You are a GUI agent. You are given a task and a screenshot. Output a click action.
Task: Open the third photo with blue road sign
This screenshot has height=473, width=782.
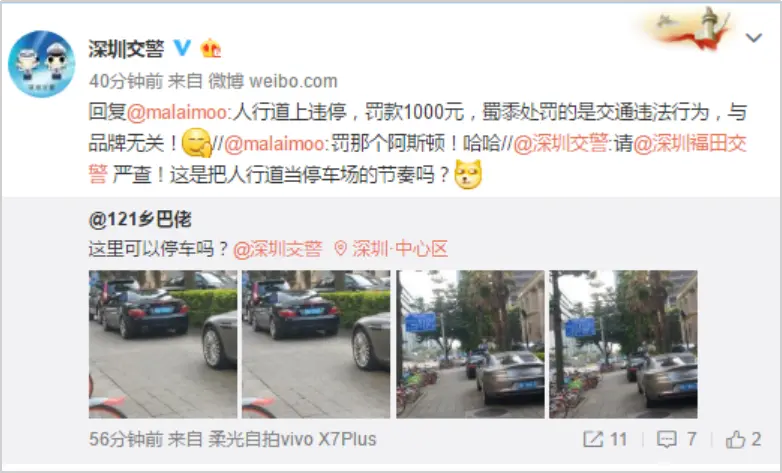tap(470, 344)
